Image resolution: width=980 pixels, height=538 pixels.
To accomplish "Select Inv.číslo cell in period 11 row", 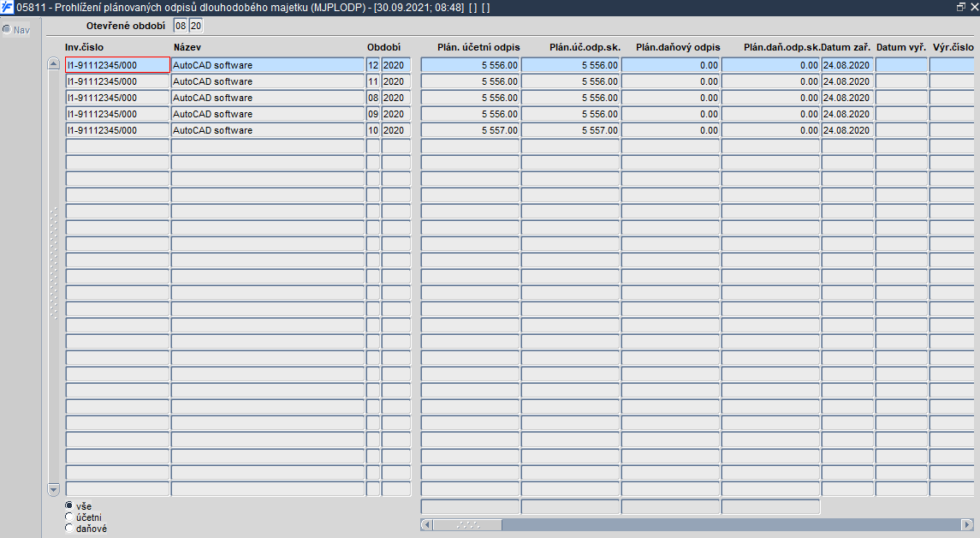I will pos(117,81).
